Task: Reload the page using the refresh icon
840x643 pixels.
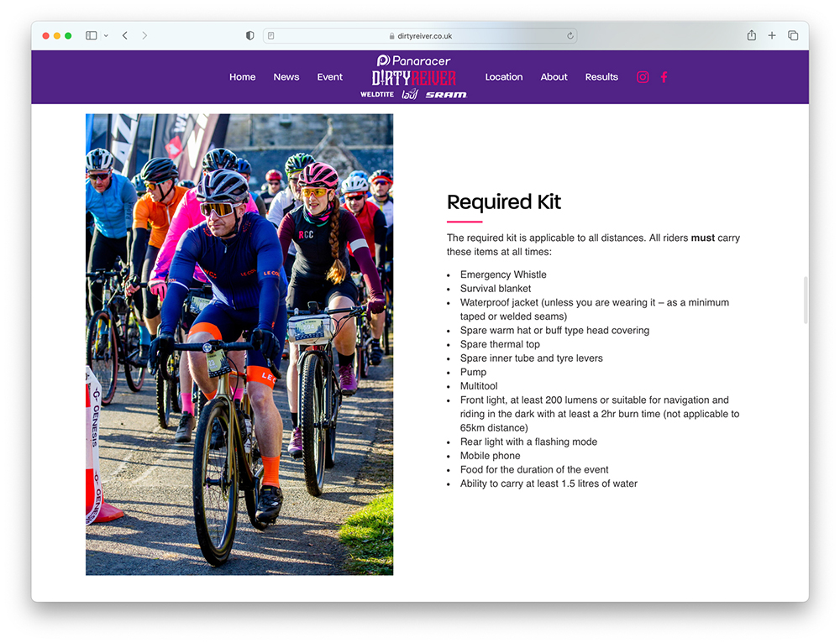Action: (570, 36)
